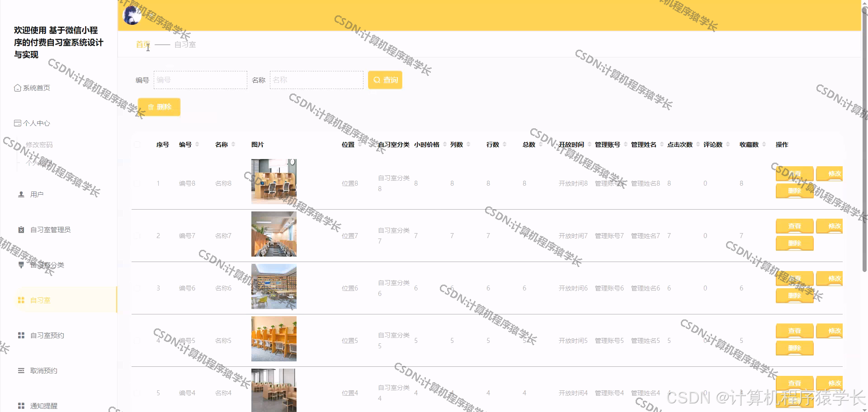
Task: Click 查看 button for row 编号5
Action: click(795, 331)
